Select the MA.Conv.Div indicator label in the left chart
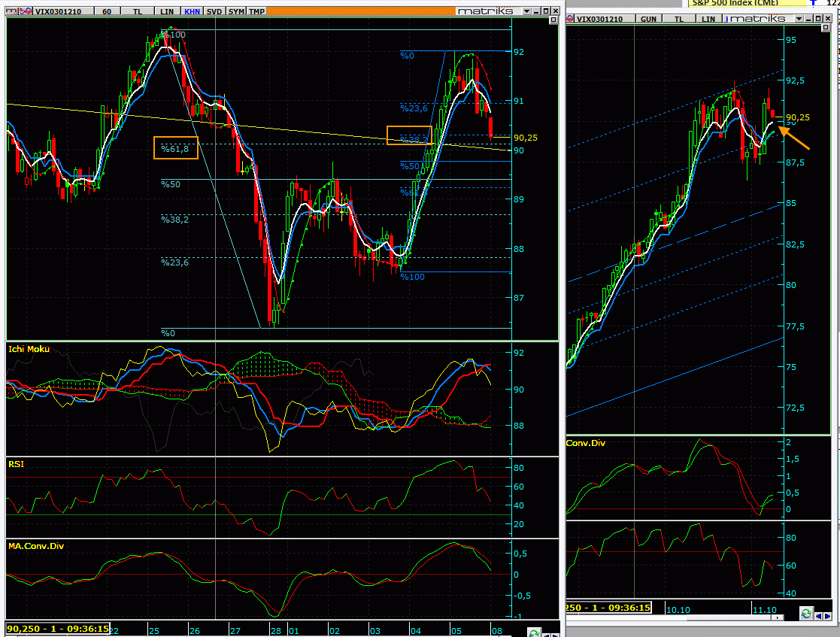This screenshot has height=637, width=840. (36, 546)
